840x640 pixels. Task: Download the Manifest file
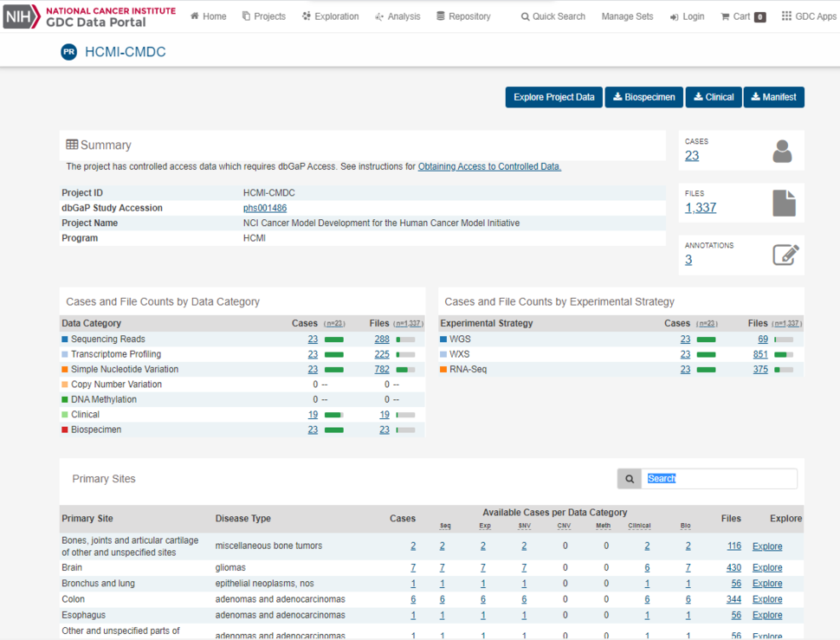pos(773,97)
